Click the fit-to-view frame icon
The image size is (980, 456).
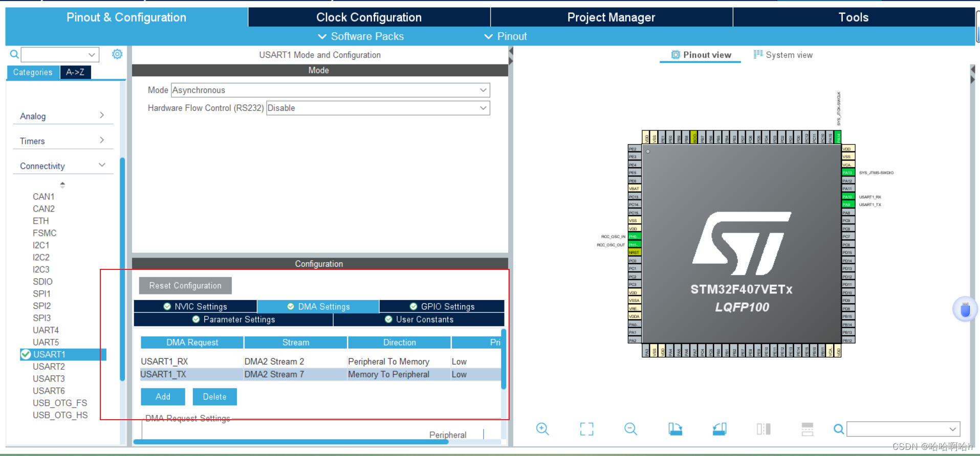586,429
